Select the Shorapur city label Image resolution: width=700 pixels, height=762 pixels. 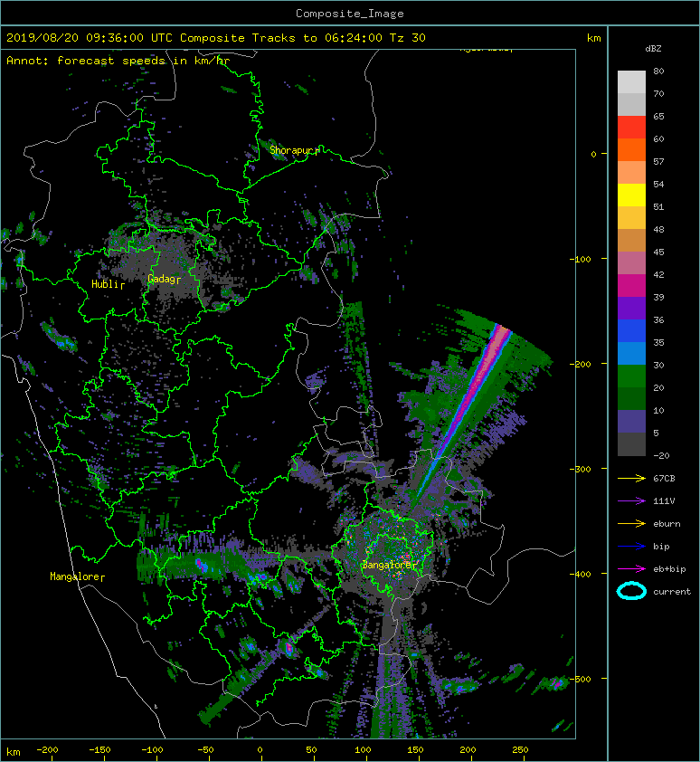pyautogui.click(x=294, y=150)
